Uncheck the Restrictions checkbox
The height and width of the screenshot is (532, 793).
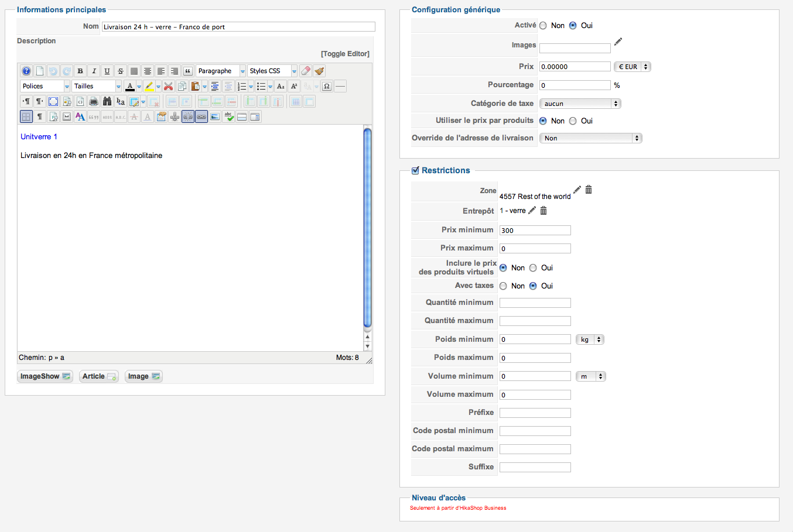click(x=415, y=170)
